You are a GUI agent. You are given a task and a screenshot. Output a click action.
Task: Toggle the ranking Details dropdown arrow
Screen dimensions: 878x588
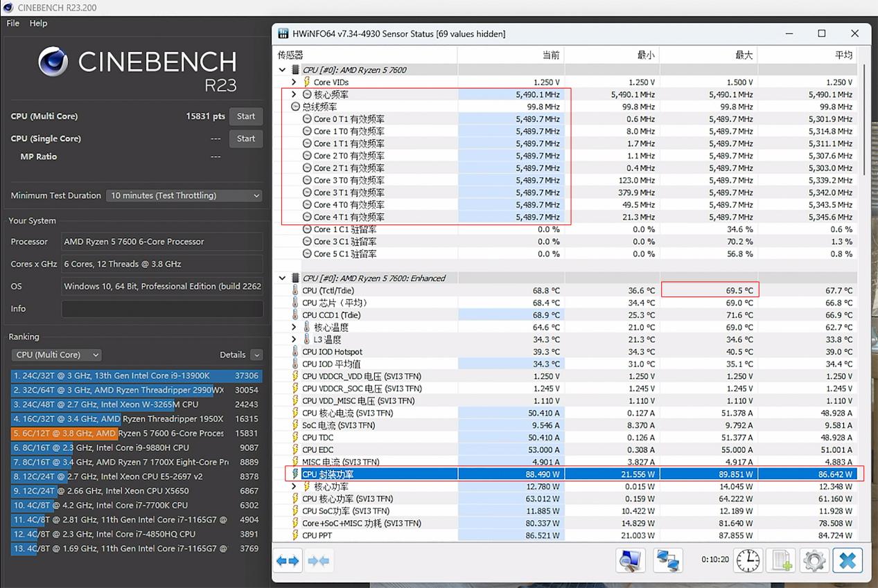(x=256, y=355)
